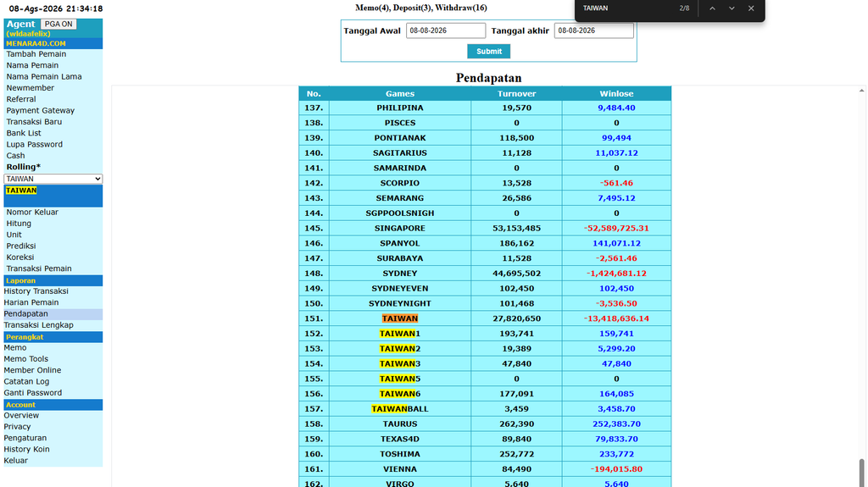Click TAIWANBALL game name cell
Viewport: 868px width, 487px height.
tap(400, 409)
